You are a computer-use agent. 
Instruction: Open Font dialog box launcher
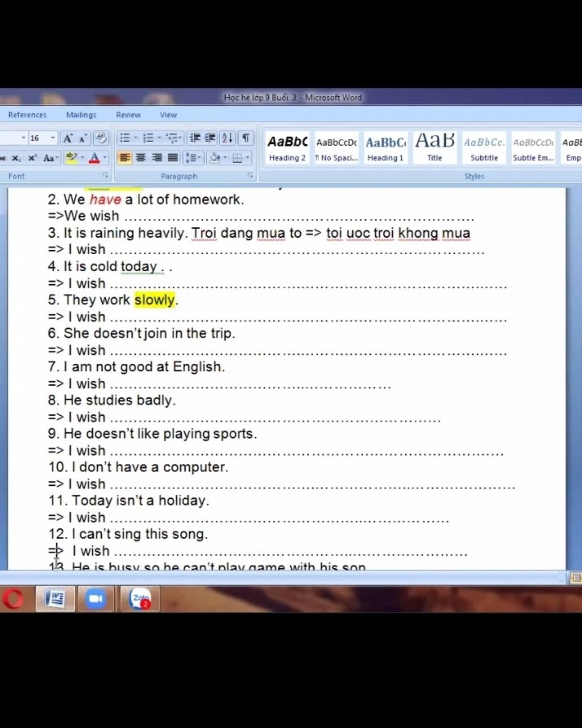[x=106, y=176]
